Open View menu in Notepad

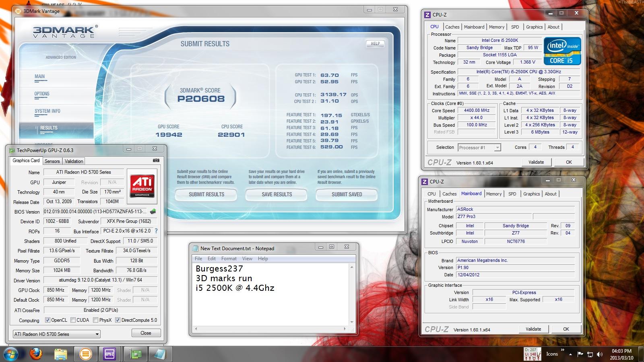247,259
